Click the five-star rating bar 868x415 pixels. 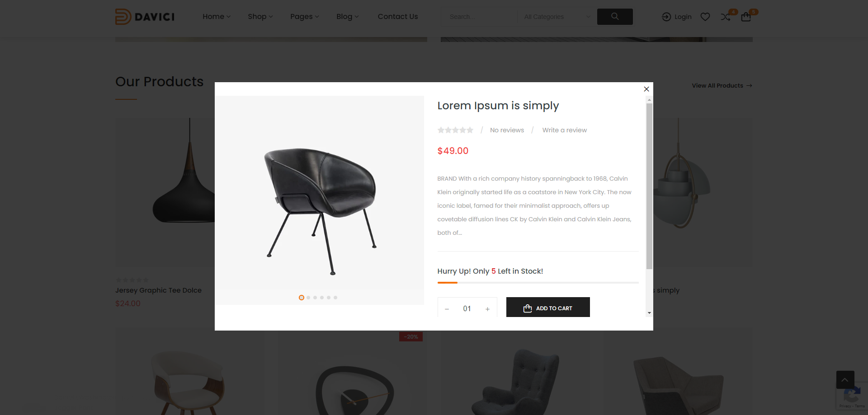pos(455,130)
